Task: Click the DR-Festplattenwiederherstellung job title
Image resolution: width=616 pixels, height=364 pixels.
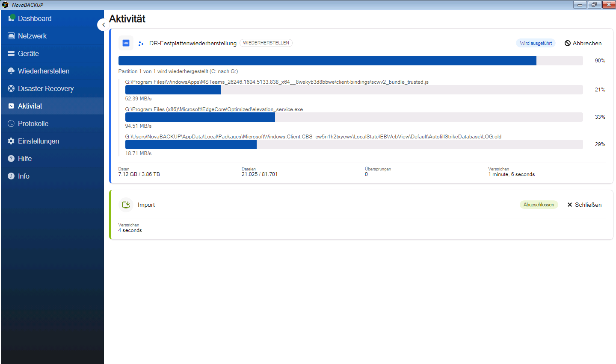Action: pos(193,43)
